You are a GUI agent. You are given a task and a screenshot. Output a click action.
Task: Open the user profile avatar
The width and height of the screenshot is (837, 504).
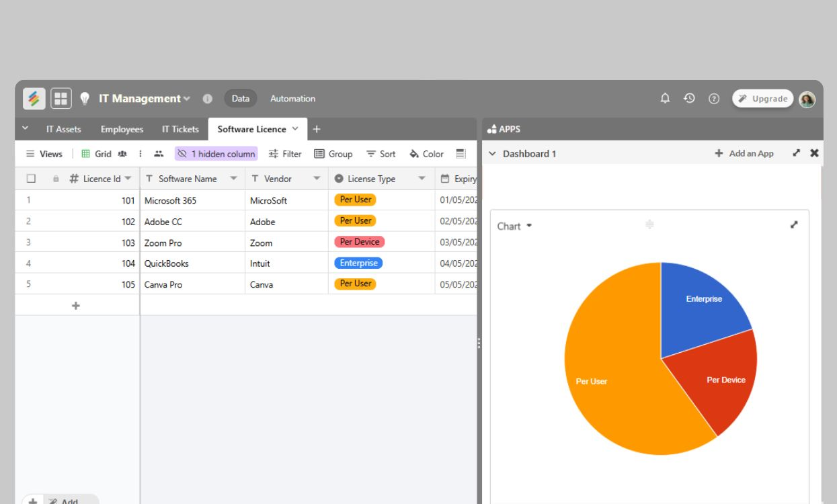pos(807,99)
